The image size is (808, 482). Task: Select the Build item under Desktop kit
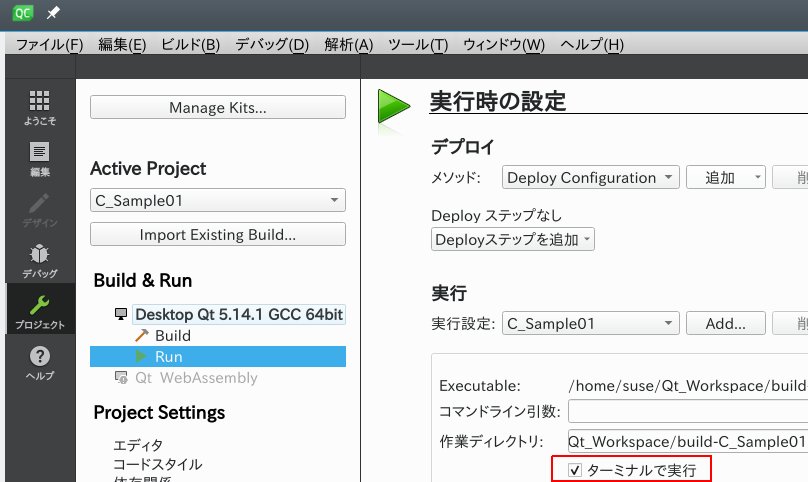pos(172,336)
